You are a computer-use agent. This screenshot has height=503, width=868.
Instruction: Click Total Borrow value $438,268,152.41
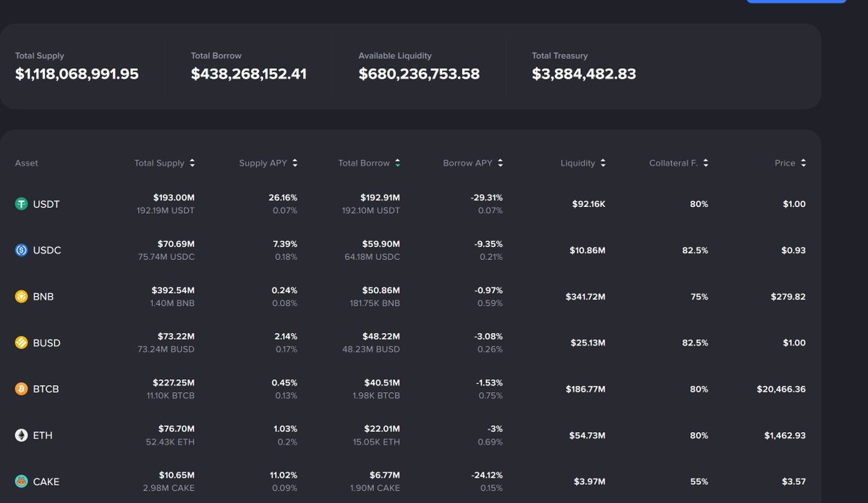coord(249,74)
